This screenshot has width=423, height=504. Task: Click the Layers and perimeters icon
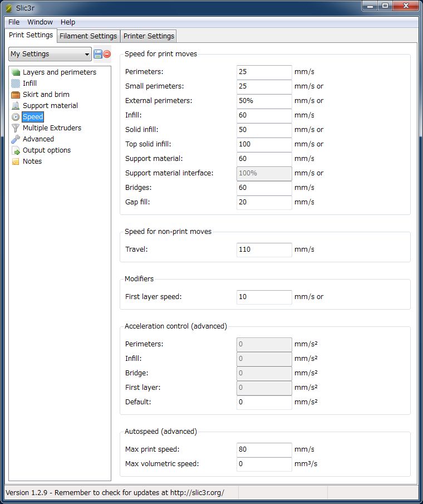pos(16,72)
